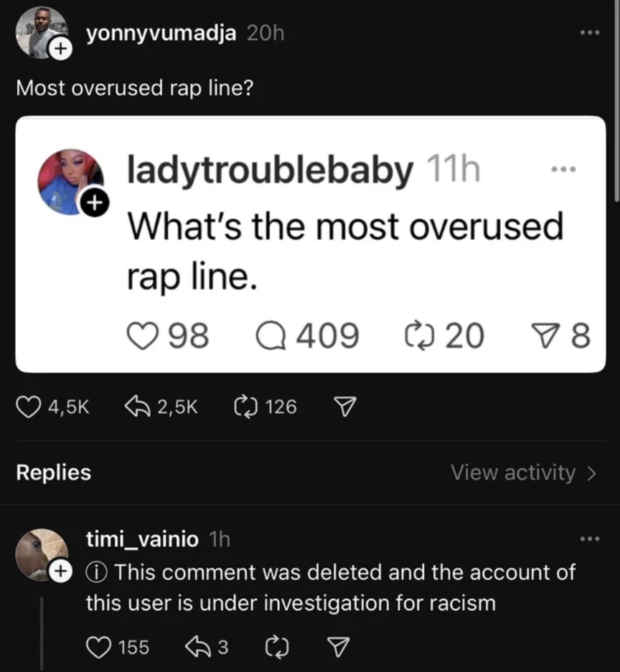The height and width of the screenshot is (672, 620).
Task: Open the yonnyvumadja username profile link
Action: 161,33
